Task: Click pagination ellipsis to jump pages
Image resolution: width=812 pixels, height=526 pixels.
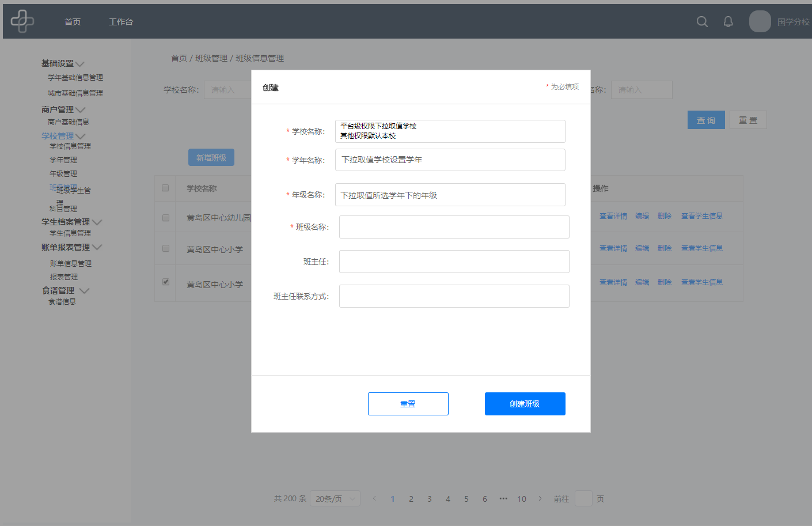Action: (x=503, y=498)
